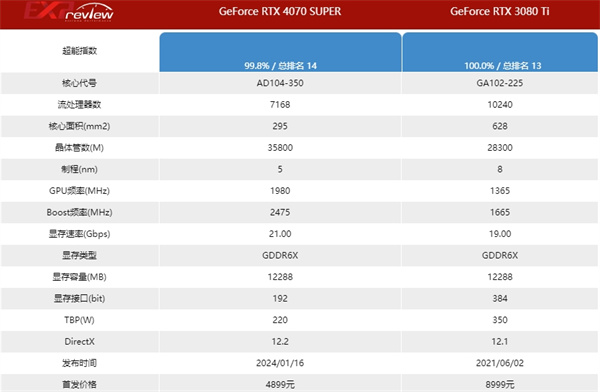Click the 384 memory interface value

[500, 298]
